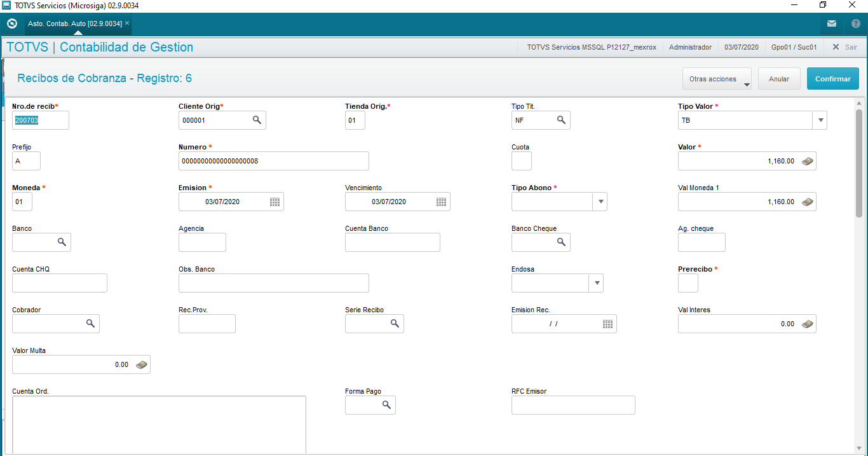Open Forma Pago magnifier lookup
868x456 pixels.
386,404
